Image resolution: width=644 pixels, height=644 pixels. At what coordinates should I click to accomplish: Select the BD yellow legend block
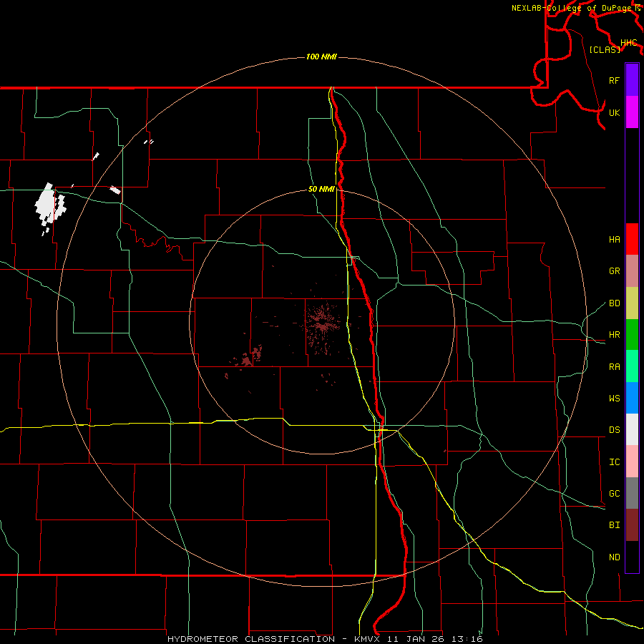[x=632, y=303]
